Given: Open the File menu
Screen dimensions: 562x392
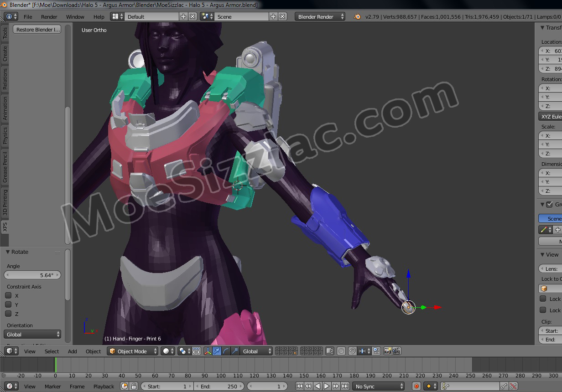Looking at the screenshot, I should (28, 16).
